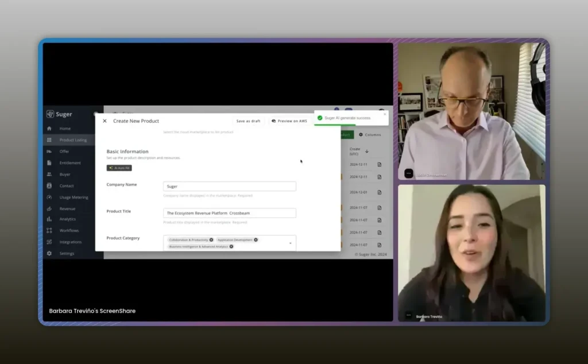The width and height of the screenshot is (588, 364).
Task: Remove Business Intelligence & Advanced Analytics tag
Action: pyautogui.click(x=231, y=246)
